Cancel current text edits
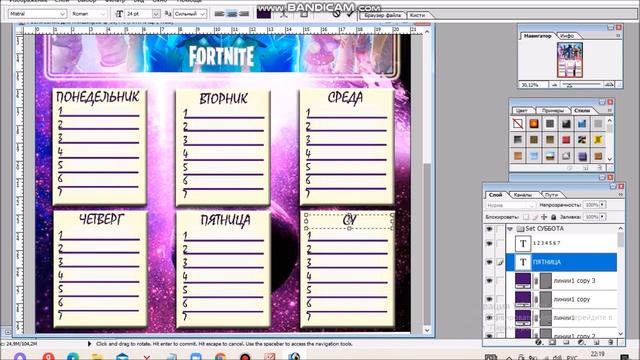This screenshot has width=640, height=360. click(336, 14)
